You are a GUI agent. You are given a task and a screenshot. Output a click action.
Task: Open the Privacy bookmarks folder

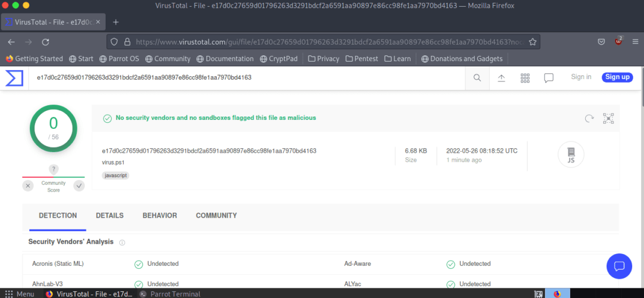point(324,59)
